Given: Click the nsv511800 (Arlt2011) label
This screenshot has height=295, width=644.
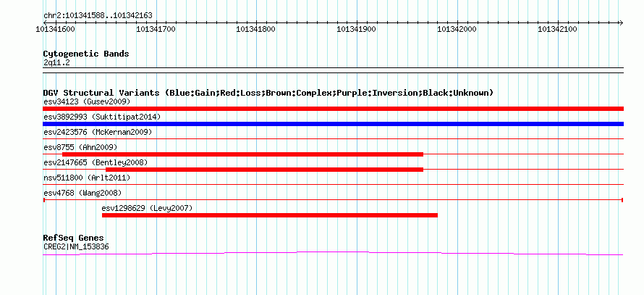Looking at the screenshot, I should point(87,178).
